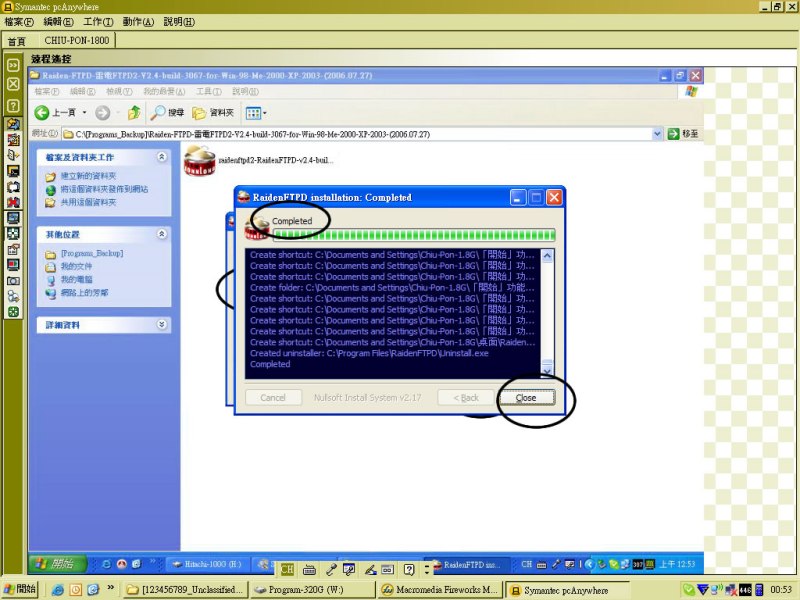The image size is (800, 600).
Task: Expand the 詳細資料 panel
Action: (162, 324)
